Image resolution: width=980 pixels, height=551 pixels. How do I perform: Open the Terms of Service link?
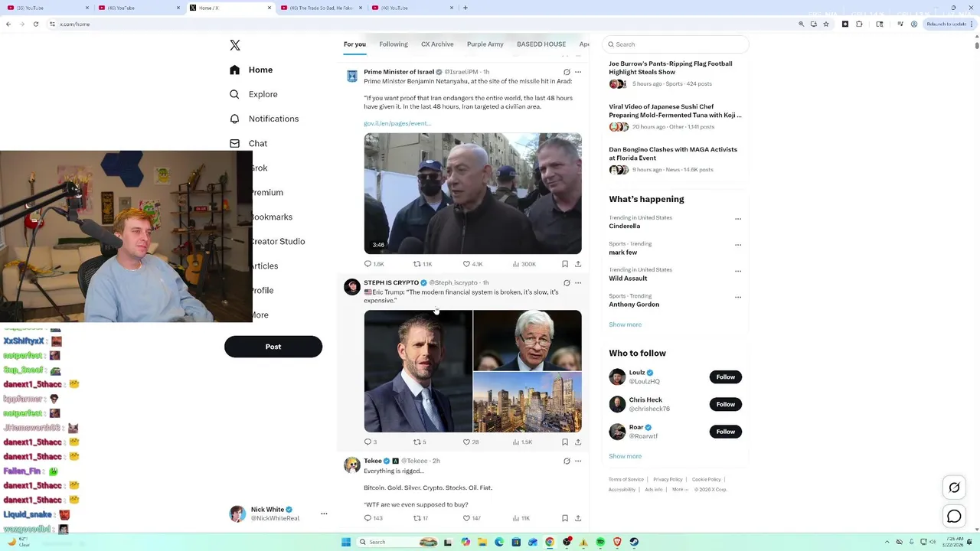pos(626,480)
